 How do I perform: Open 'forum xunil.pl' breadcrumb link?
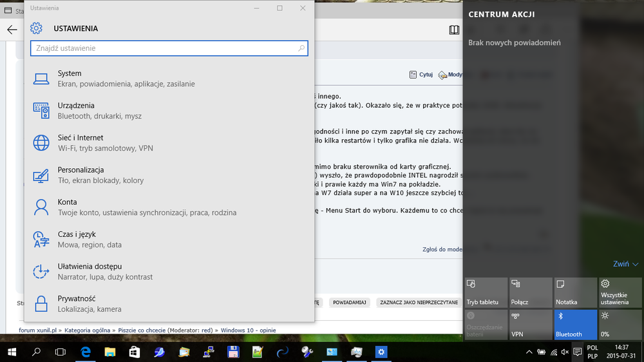tap(37, 330)
